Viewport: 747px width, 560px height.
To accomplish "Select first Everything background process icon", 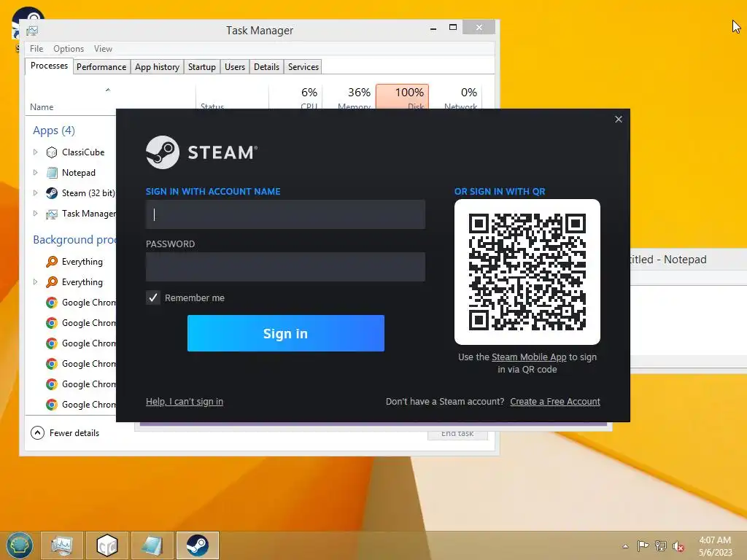I will tap(52, 262).
